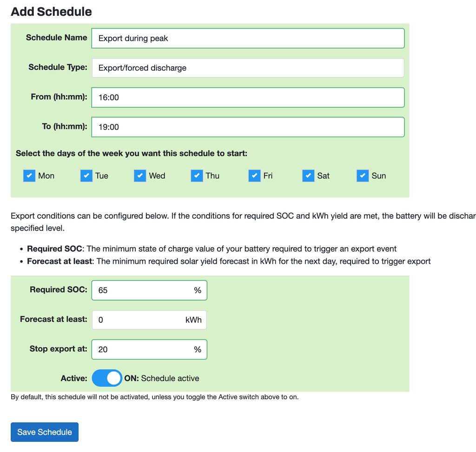
Task: Toggle the Wed day checkbox
Action: (x=140, y=176)
